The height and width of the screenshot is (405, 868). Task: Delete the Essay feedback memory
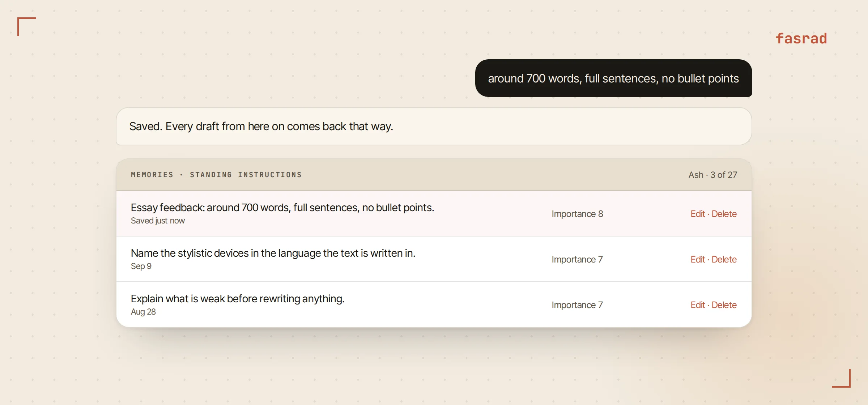click(724, 214)
